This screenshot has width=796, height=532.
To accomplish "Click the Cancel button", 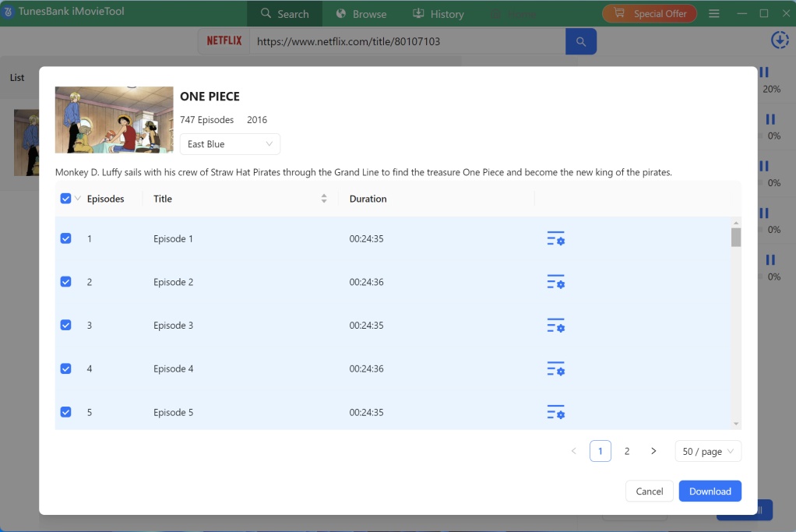I will (649, 491).
